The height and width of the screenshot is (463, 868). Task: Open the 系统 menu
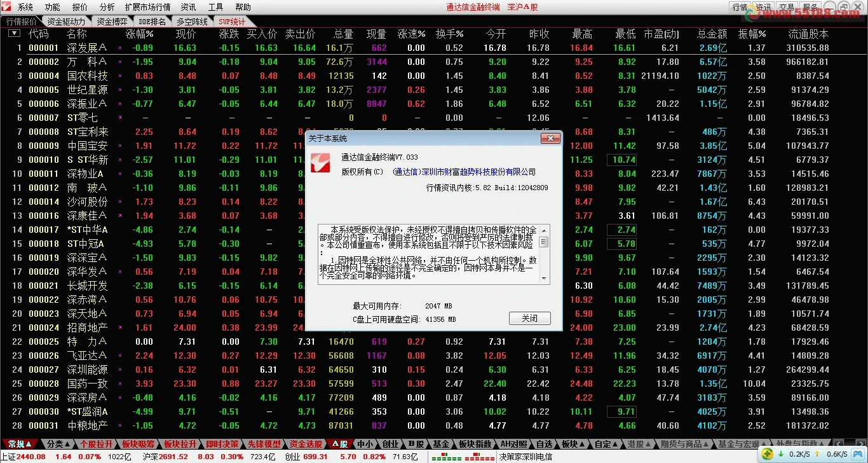(x=25, y=7)
